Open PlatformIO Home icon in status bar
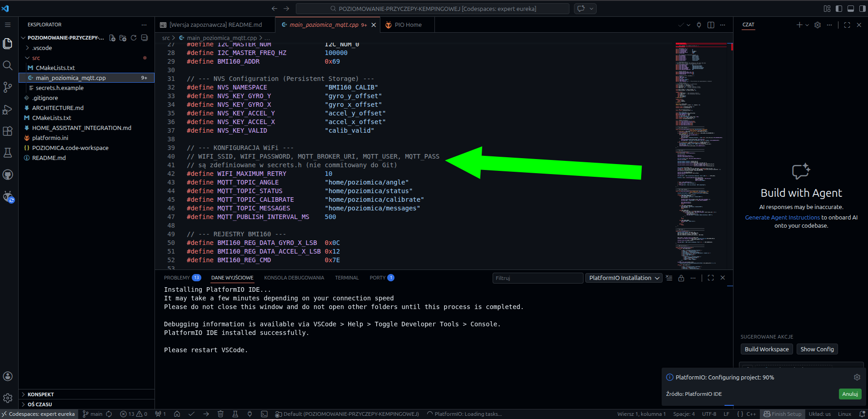Image resolution: width=868 pixels, height=419 pixels. coord(177,414)
